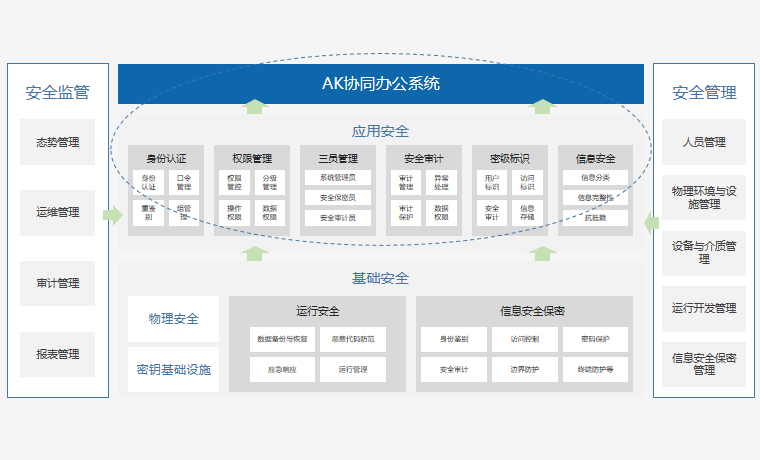Open 人员管理 in the 安全管理 panel
Viewport: 760px width, 460px height.
tap(704, 142)
